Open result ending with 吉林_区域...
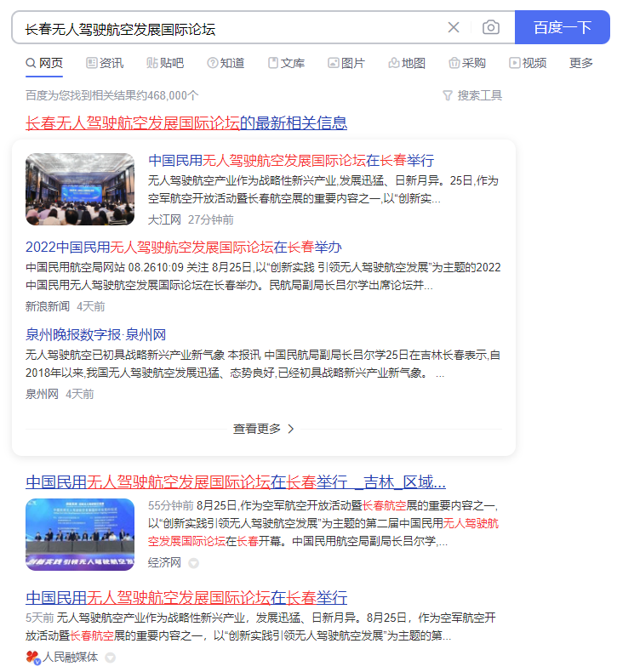This screenshot has width=617, height=672. click(236, 482)
